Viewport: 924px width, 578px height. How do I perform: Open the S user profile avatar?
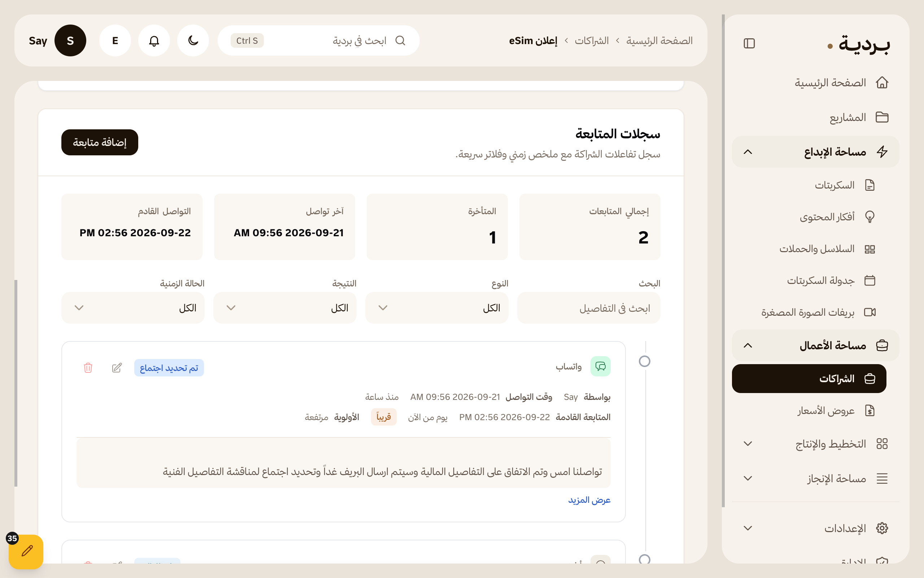[x=70, y=40]
